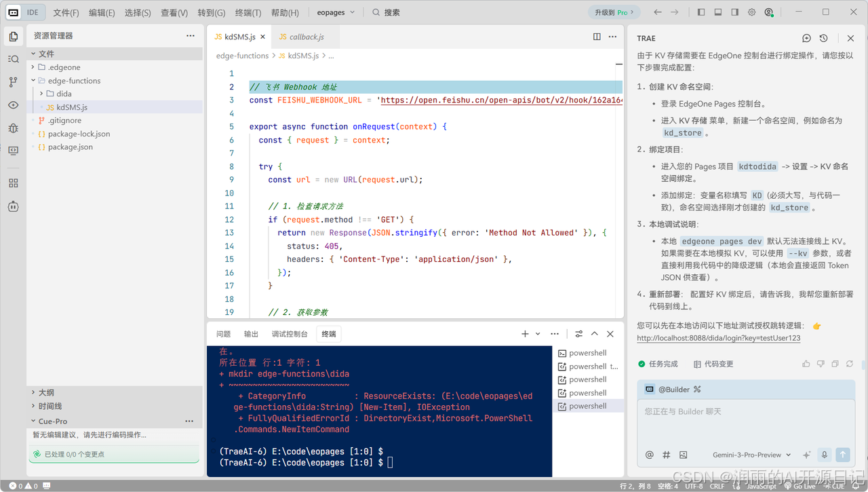Open the eopages project dropdown
The image size is (868, 492).
pyautogui.click(x=335, y=12)
